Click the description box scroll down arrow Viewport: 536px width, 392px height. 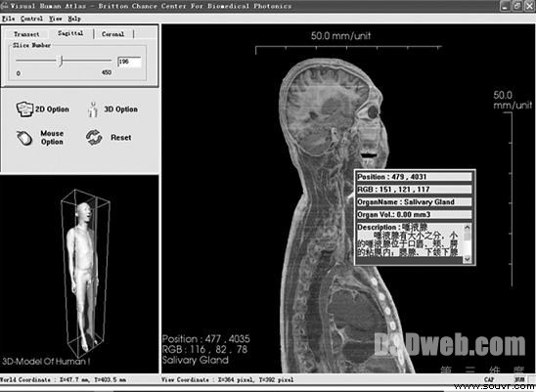467,259
